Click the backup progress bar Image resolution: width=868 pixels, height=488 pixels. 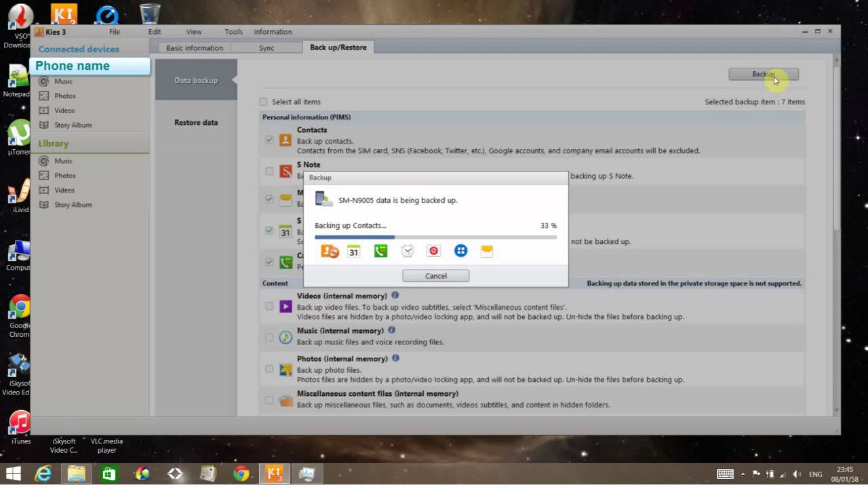click(435, 237)
